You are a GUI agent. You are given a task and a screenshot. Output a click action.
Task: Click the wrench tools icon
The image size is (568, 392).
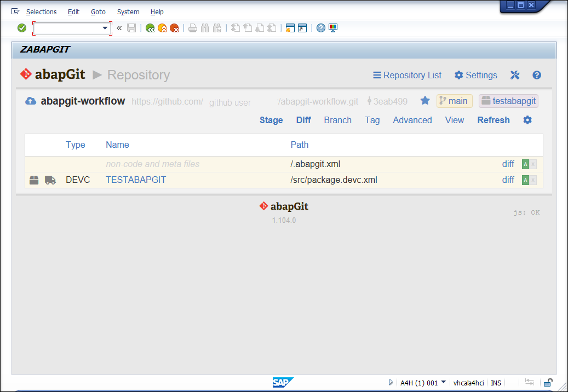(x=515, y=76)
